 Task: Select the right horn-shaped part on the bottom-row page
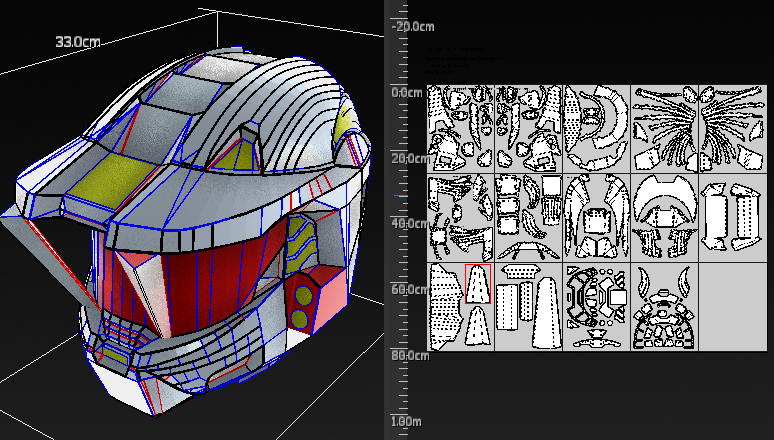(684, 280)
